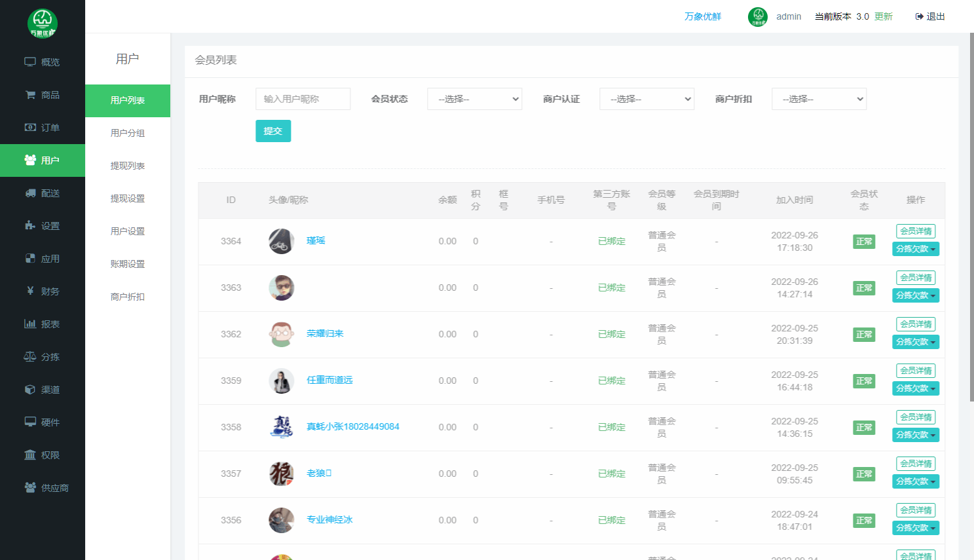Open the 商品 shopping cart icon
Screen dimensions: 974x560
[x=30, y=95]
